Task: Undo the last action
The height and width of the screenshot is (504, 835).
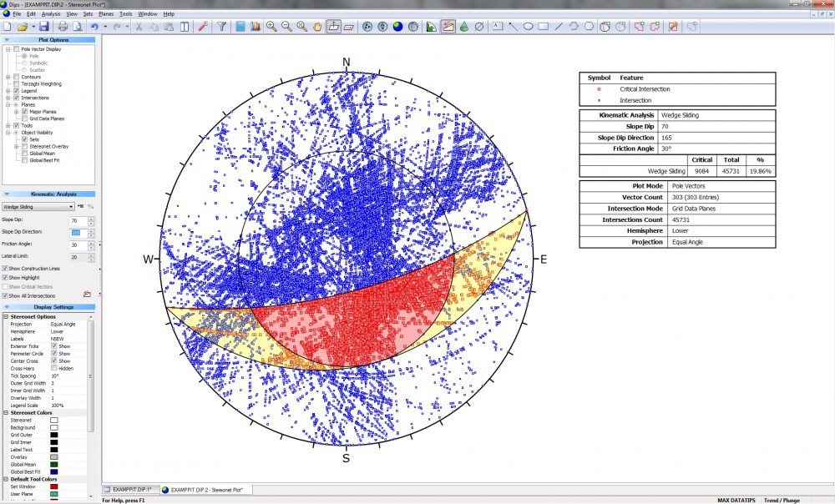Action: pos(95,27)
